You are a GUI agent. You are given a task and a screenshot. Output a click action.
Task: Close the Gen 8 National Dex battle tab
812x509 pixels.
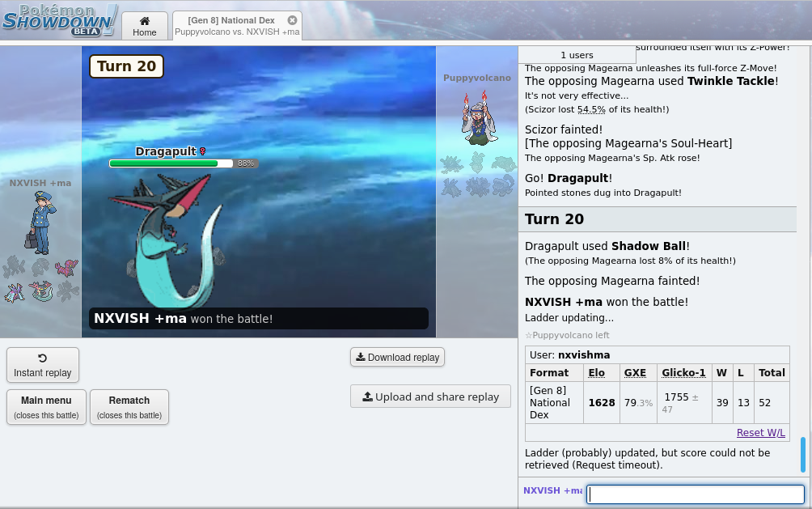pos(292,20)
